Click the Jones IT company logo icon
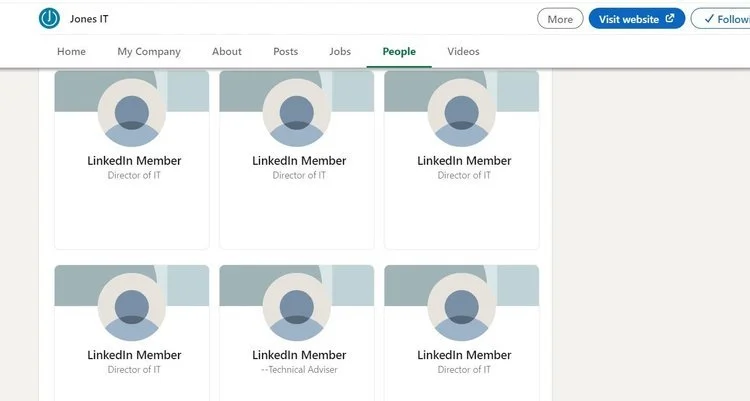 [49, 19]
